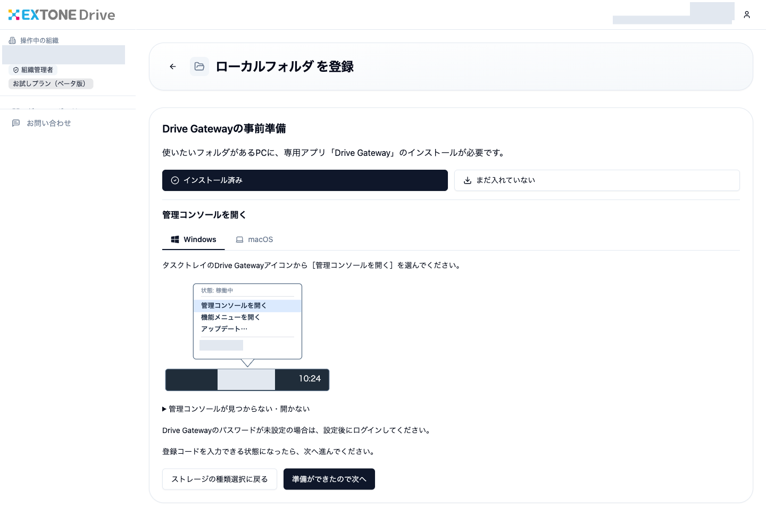The image size is (766, 532).
Task: Click the 状態: 稼働中 status text
Action: point(217,290)
